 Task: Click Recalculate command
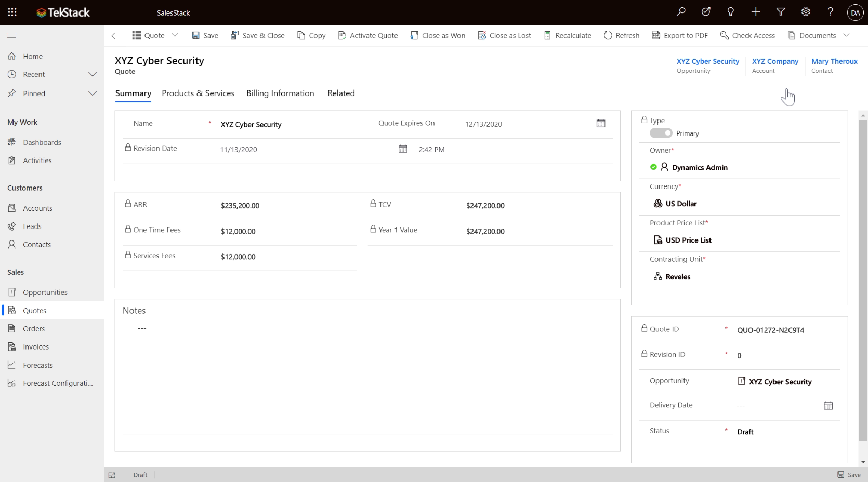click(x=568, y=35)
